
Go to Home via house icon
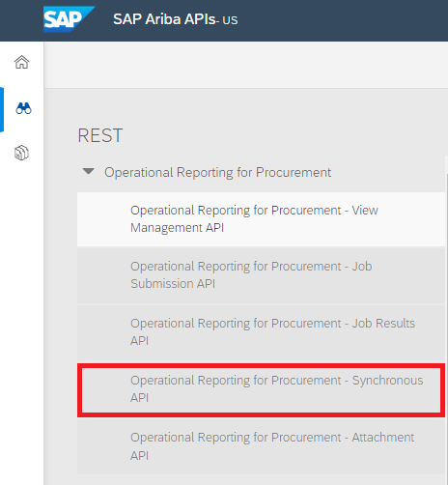[x=21, y=62]
